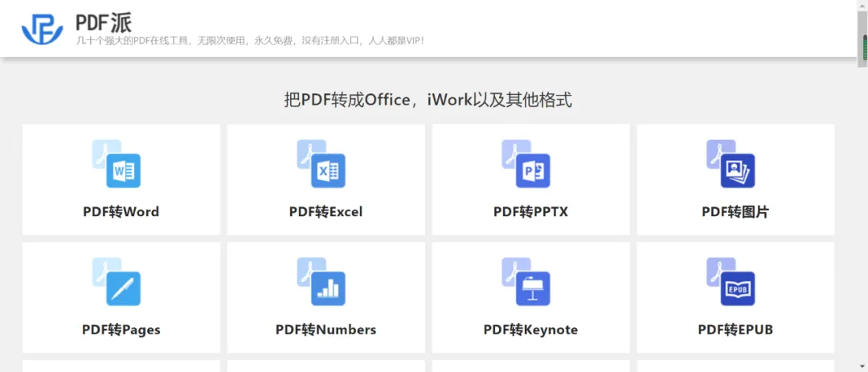Click the heading 把PDF转成Office，iWork以及其他格式
Screen dimensions: 868x372
tap(428, 100)
